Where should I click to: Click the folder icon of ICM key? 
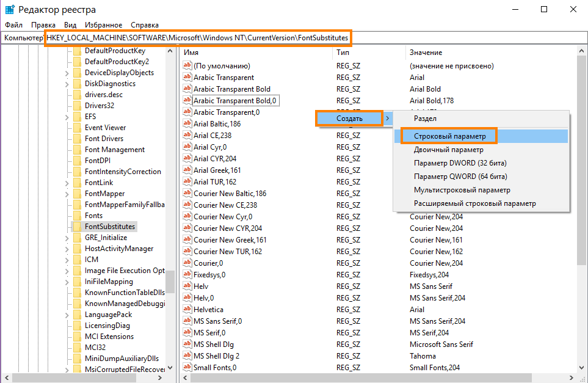coord(78,260)
